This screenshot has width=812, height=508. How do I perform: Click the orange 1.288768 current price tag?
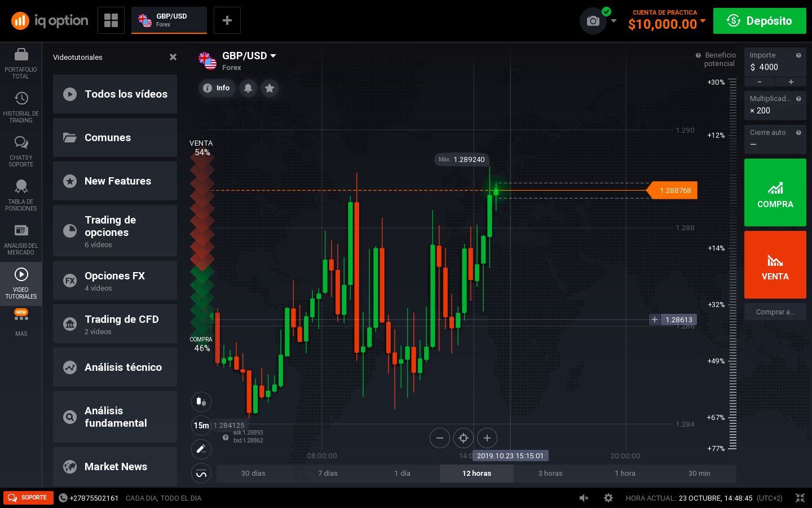(x=672, y=190)
